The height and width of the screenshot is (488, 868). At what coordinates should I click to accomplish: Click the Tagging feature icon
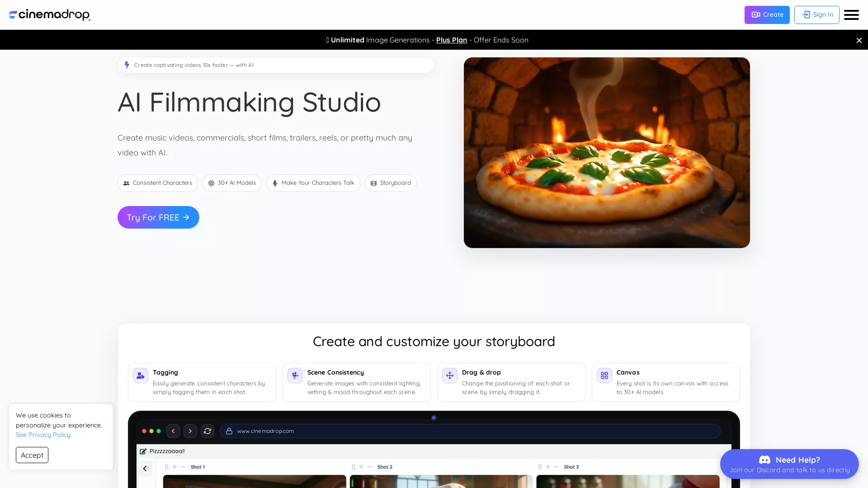pyautogui.click(x=141, y=375)
